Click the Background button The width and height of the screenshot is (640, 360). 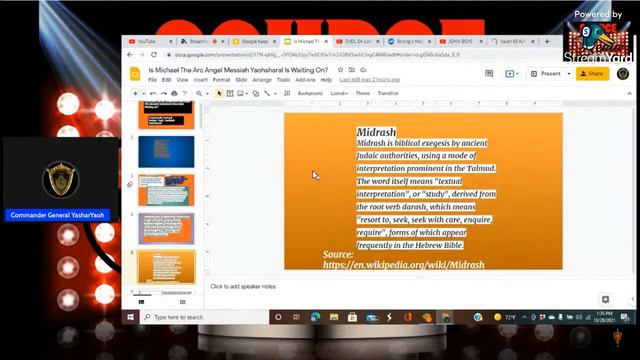pos(310,93)
